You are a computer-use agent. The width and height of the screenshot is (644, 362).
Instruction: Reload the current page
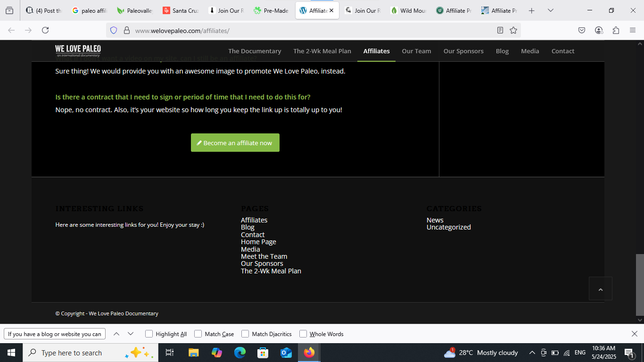(45, 30)
